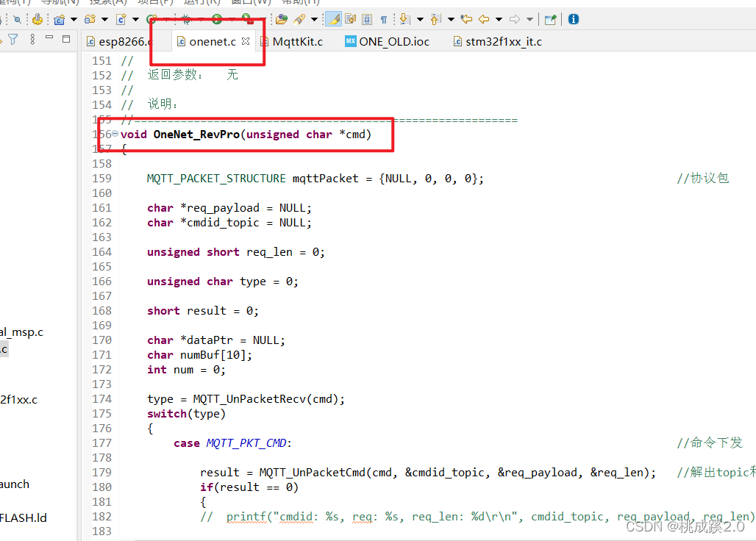Click the New Source Folder icon
Screen dimensions: 756x541
90,19
